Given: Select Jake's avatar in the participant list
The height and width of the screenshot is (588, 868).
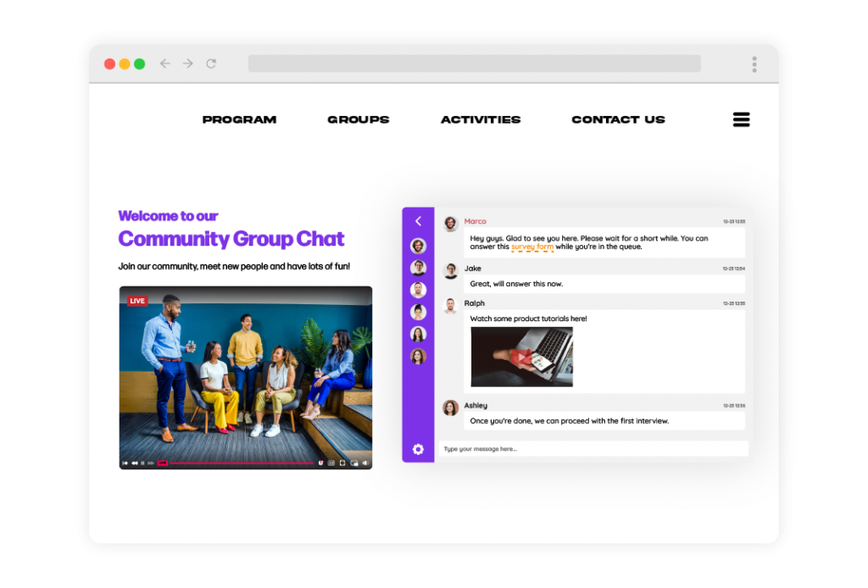Looking at the screenshot, I should (418, 267).
